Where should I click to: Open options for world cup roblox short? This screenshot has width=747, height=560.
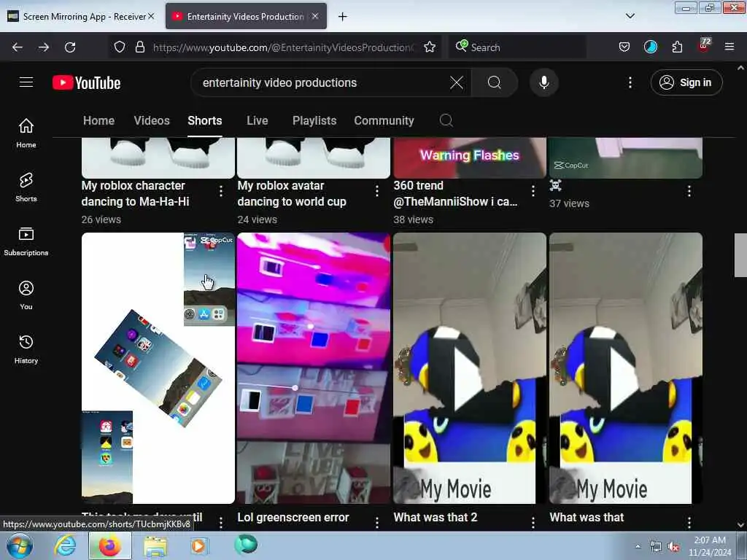click(x=377, y=192)
